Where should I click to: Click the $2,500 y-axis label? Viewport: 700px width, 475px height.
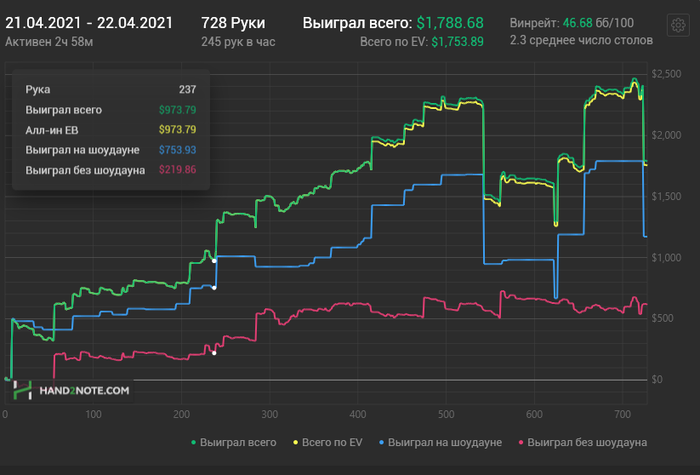click(667, 74)
